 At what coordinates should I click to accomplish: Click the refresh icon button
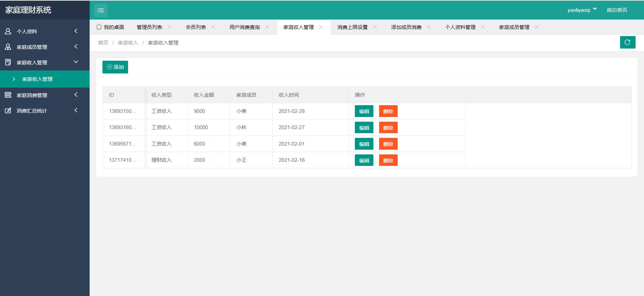coord(627,42)
